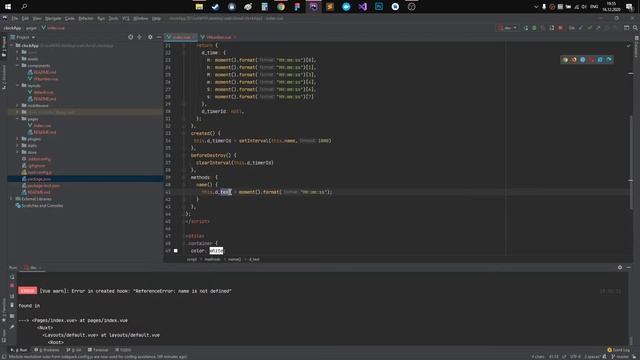This screenshot has width=640, height=360.
Task: Click the IDE layout window icon near search
Action: click(x=627, y=28)
